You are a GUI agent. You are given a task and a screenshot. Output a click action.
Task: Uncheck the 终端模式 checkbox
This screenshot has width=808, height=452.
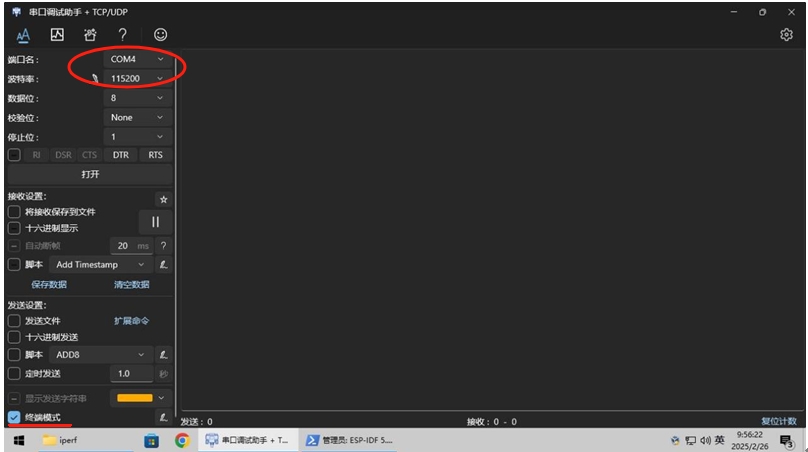[x=14, y=417]
